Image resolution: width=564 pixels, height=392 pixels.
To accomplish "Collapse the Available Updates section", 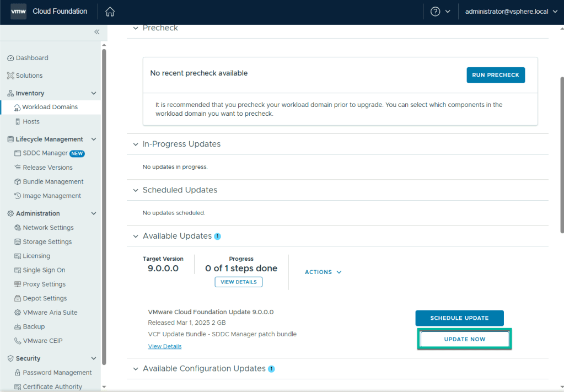I will tap(136, 236).
